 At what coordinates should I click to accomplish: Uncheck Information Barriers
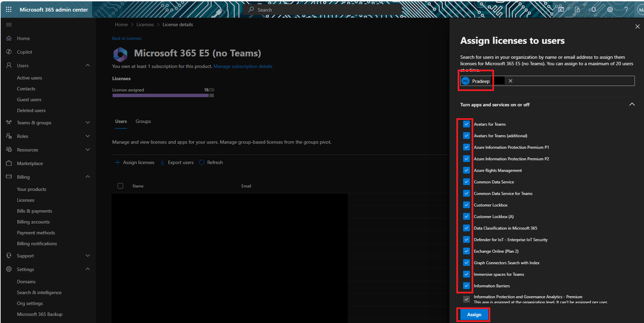coord(466,286)
